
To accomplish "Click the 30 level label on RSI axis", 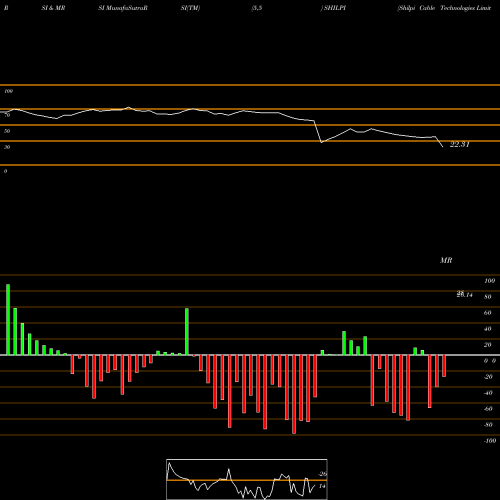I will (x=7, y=147).
